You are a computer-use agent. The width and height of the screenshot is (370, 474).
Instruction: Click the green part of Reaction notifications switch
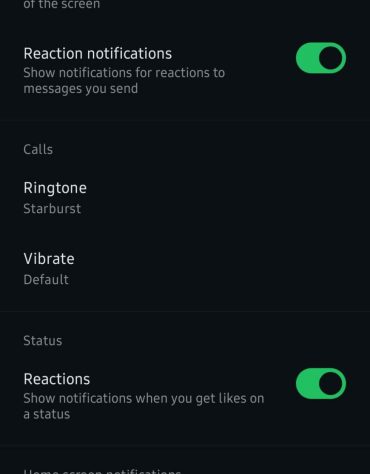[x=307, y=58]
